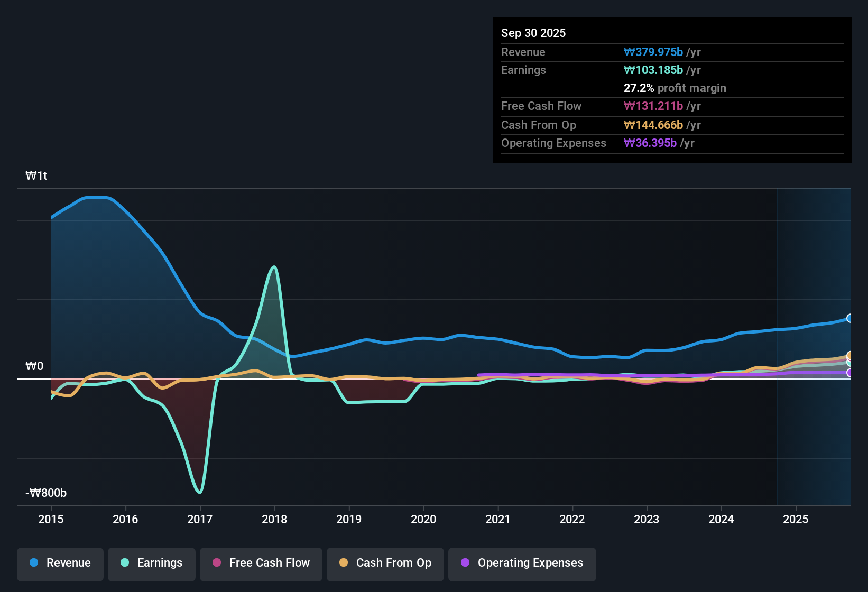This screenshot has width=868, height=592.
Task: Click the Free Cash Flow legend button
Action: 261,563
